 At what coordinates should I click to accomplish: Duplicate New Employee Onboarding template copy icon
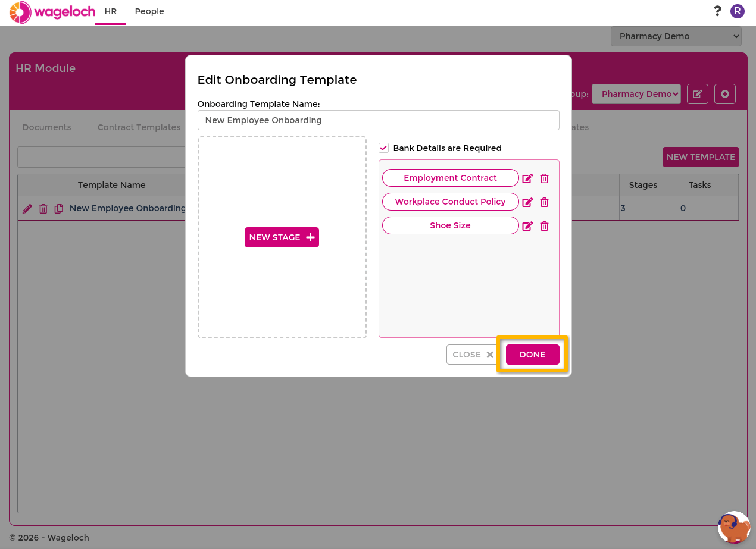click(58, 209)
